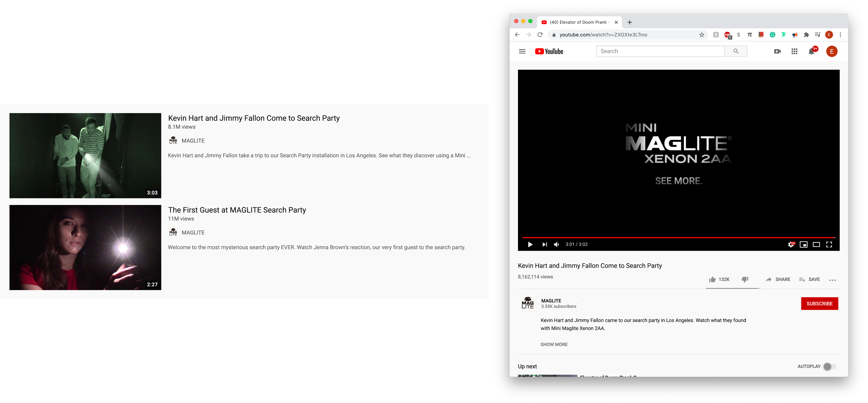Open the media control playlist icon
The width and height of the screenshot is (868, 403).
(817, 35)
